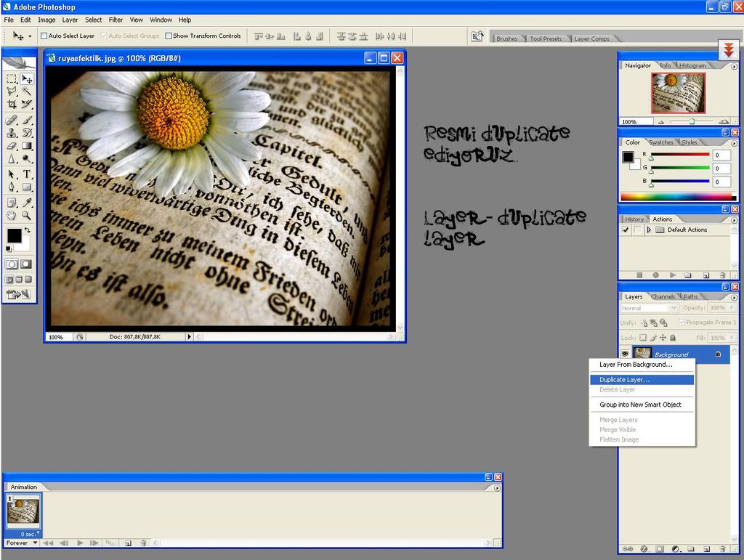The width and height of the screenshot is (744, 560).
Task: Select the Crop tool
Action: pyautogui.click(x=12, y=104)
